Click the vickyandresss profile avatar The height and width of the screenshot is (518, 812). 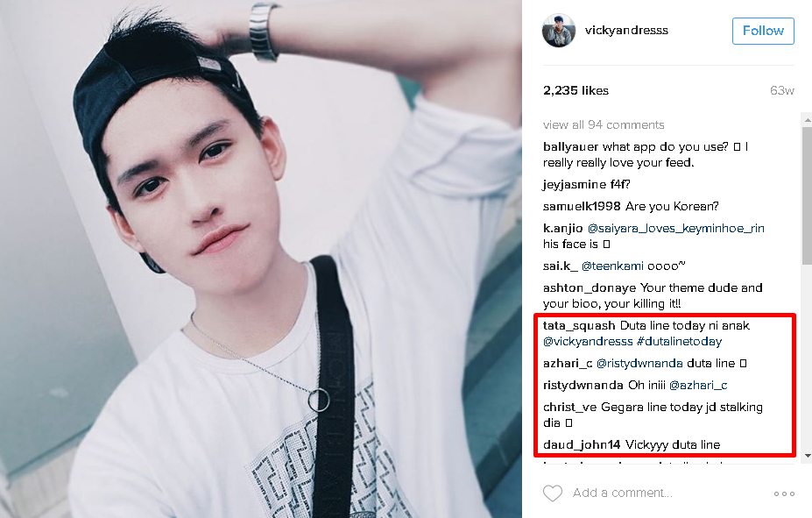tap(559, 31)
